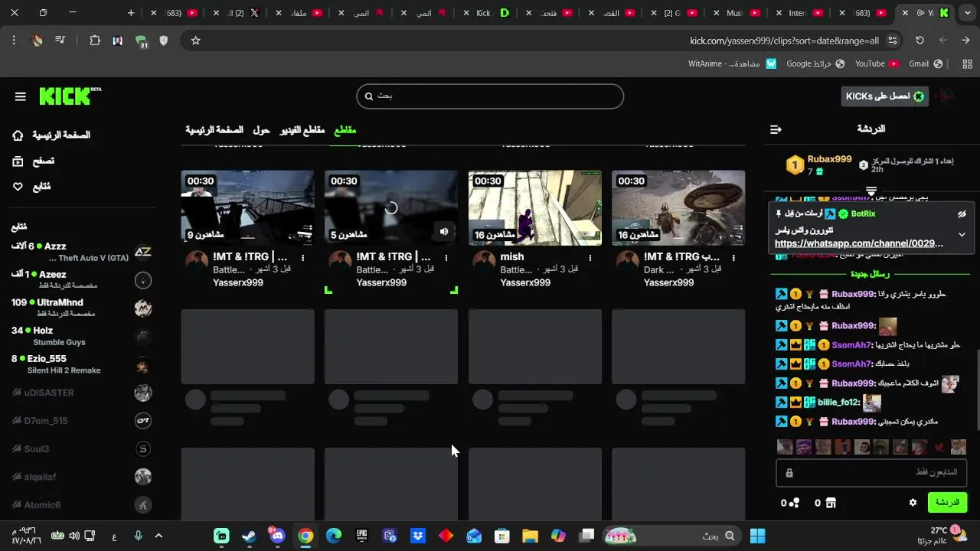
Task: Open UltraMhnd followed channel
Action: pos(80,308)
